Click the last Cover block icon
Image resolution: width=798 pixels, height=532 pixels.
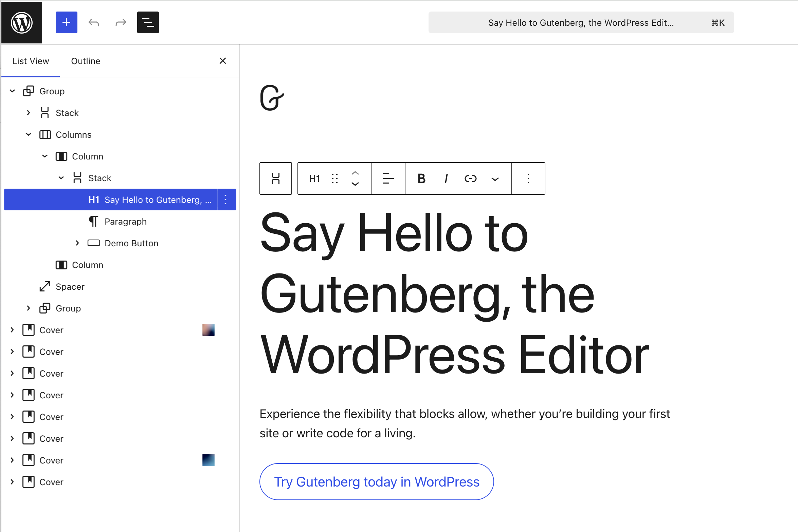29,482
